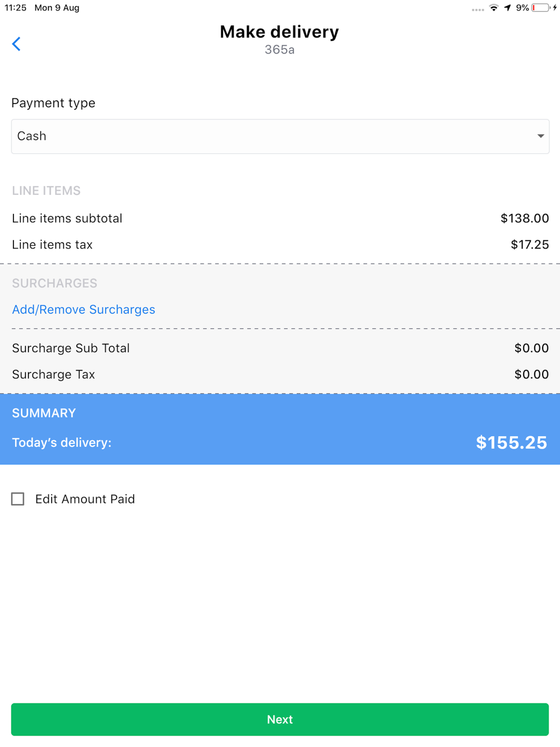Tap the 11:25 clock in the status bar
Screen dimensions: 560x747
[x=16, y=8]
